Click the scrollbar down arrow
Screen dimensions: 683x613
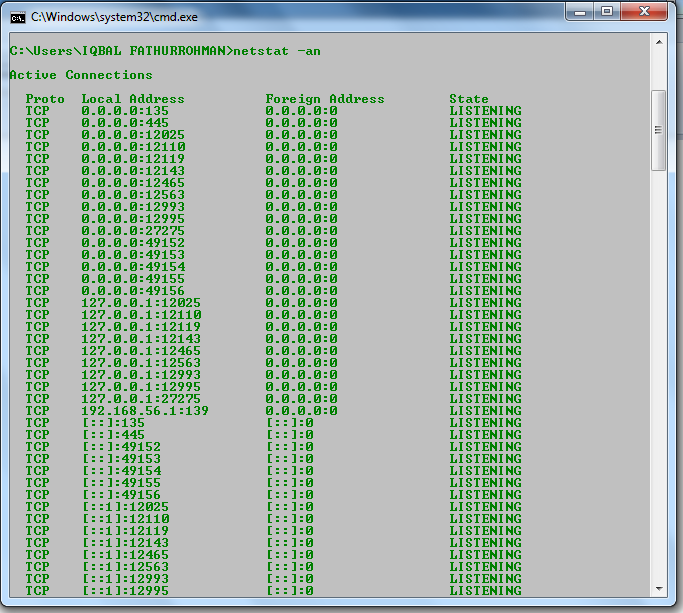click(x=659, y=589)
